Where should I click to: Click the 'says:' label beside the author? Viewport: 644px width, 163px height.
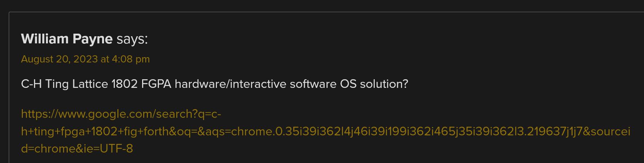coord(132,39)
